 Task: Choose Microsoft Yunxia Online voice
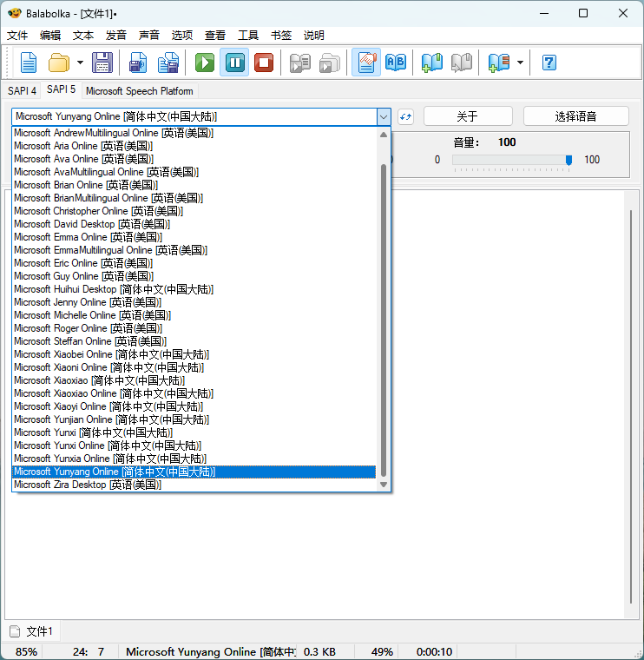tap(194, 459)
